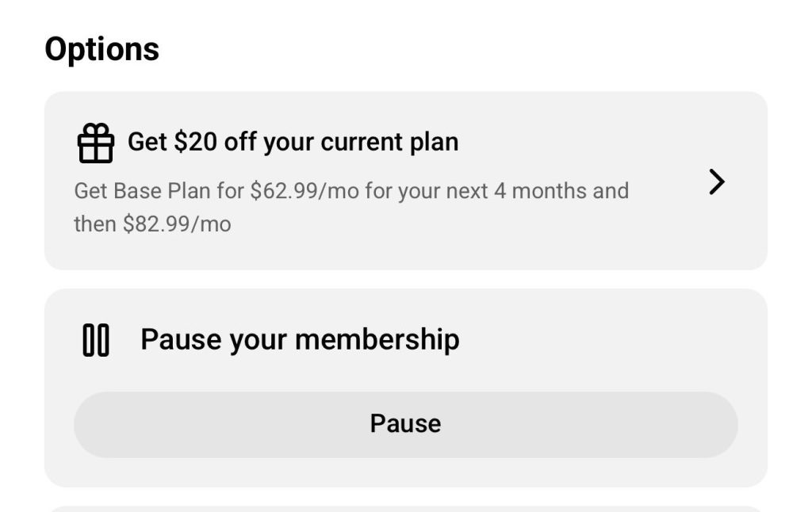Select "Get $20 off your current plan" title

[293, 142]
